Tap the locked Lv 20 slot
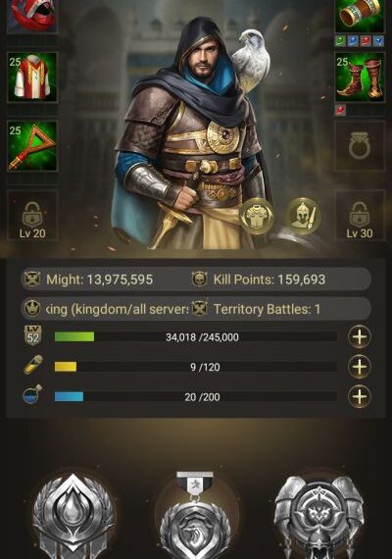 (x=32, y=216)
